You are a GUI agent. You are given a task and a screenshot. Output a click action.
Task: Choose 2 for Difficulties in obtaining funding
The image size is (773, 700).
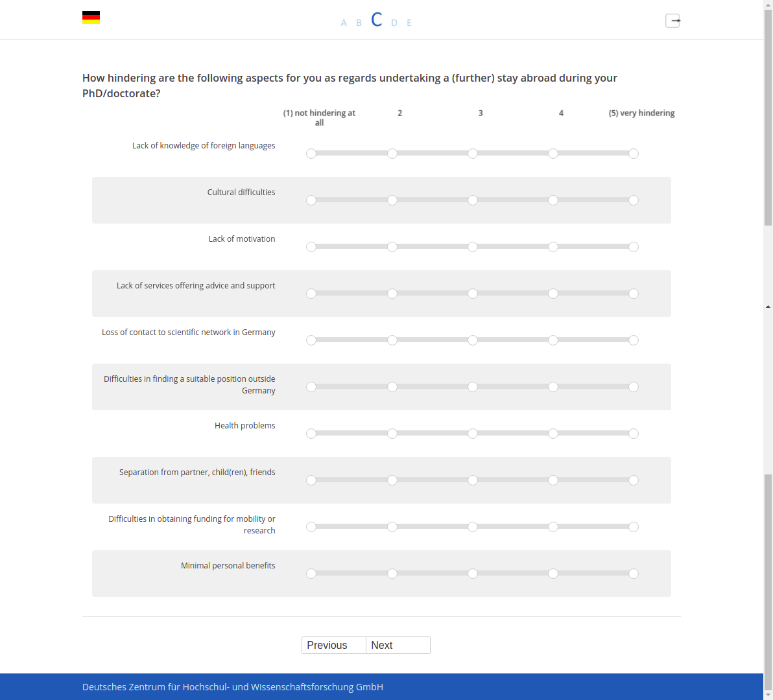[392, 527]
